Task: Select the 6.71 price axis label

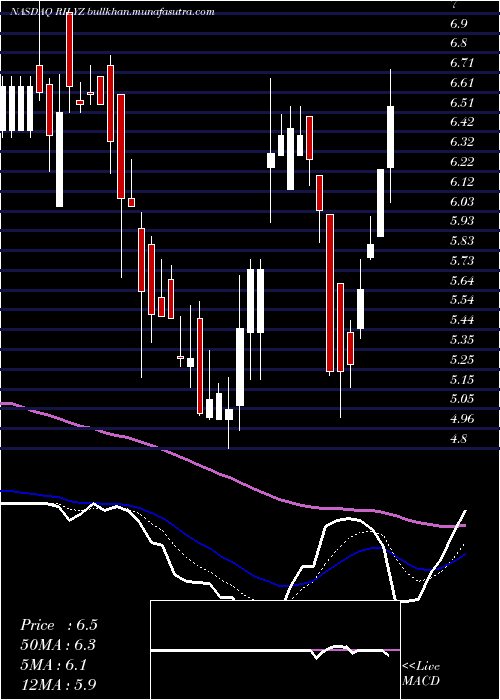Action: tap(461, 63)
